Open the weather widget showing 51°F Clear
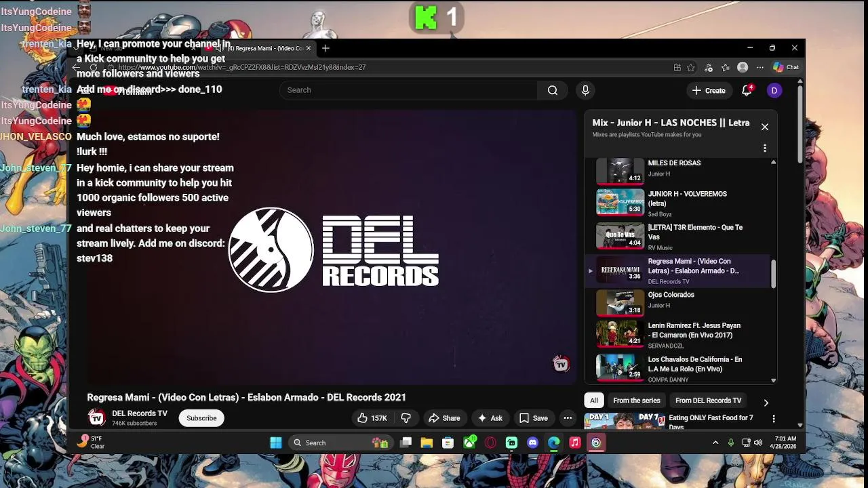The height and width of the screenshot is (488, 868). pyautogui.click(x=91, y=442)
